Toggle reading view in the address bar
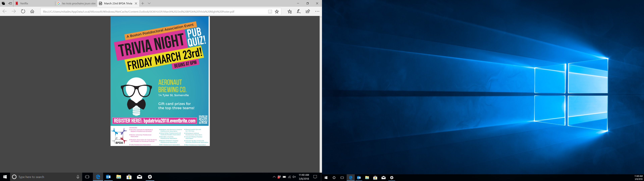Screen dimensions: 644x181 [270, 12]
